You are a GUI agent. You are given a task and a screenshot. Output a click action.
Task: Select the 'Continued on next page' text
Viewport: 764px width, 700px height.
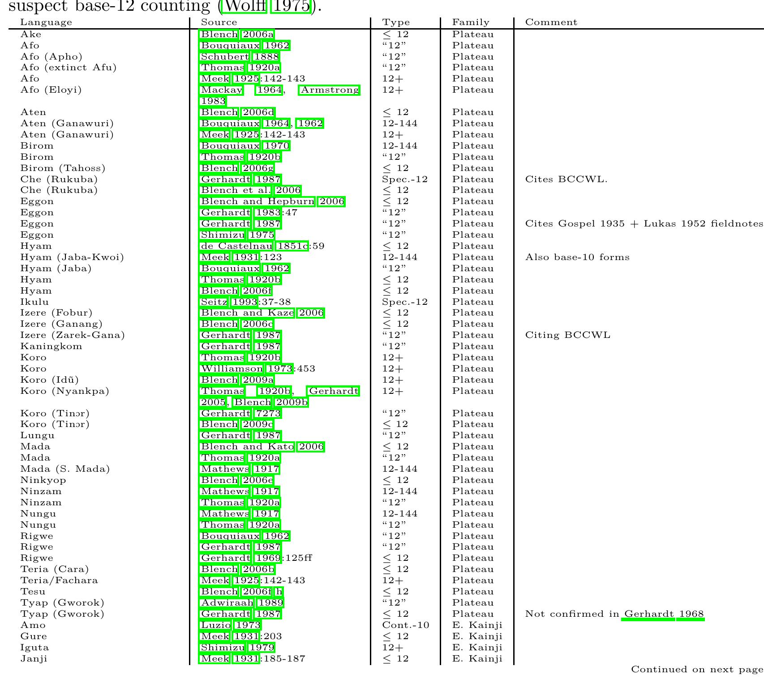click(697, 670)
